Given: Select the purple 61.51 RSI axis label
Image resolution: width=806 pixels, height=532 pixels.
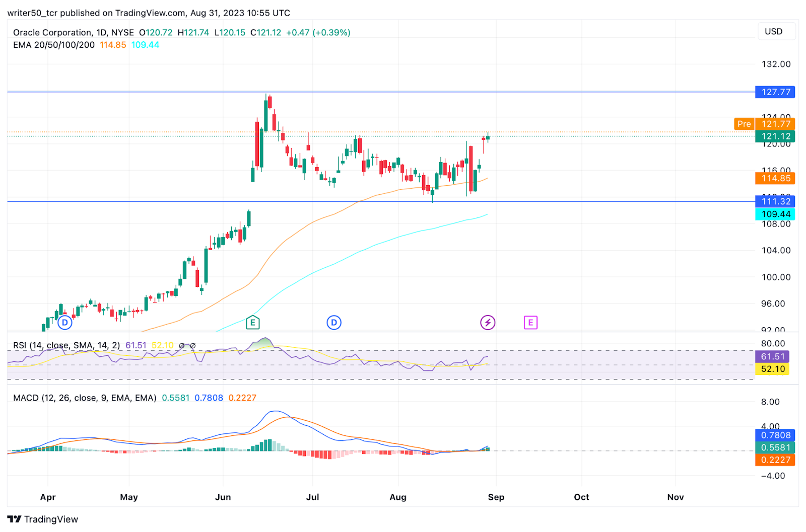Looking at the screenshot, I should (773, 356).
